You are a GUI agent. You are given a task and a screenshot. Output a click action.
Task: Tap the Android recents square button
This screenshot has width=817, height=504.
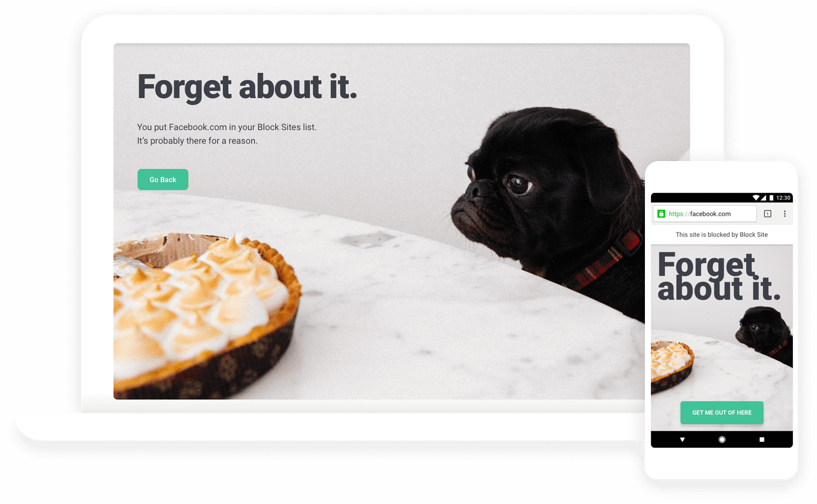(762, 440)
